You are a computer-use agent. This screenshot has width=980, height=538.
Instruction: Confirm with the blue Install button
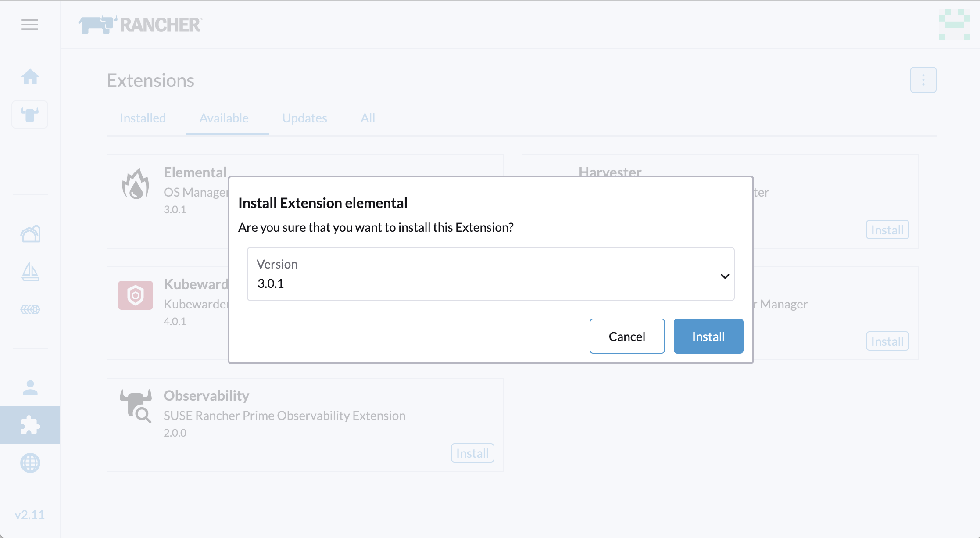(708, 337)
